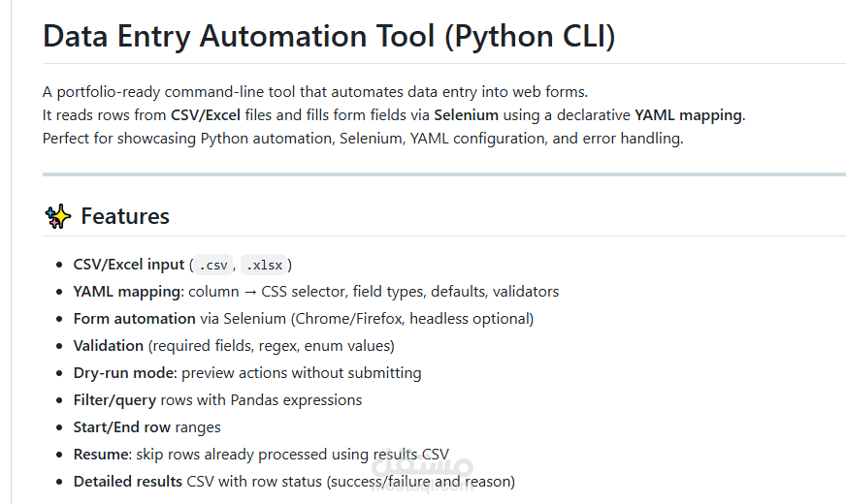The width and height of the screenshot is (846, 504).
Task: Click the bold 'Selenium' word in the description
Action: point(466,114)
